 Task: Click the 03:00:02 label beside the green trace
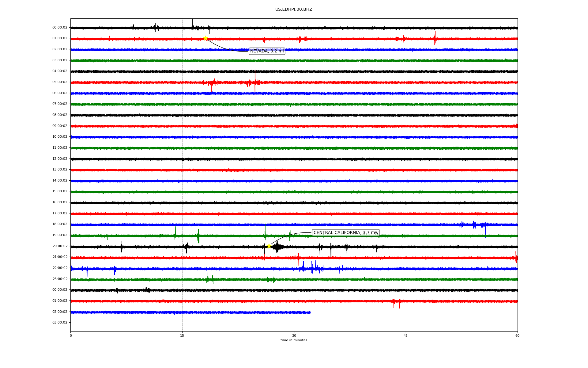tap(60, 60)
